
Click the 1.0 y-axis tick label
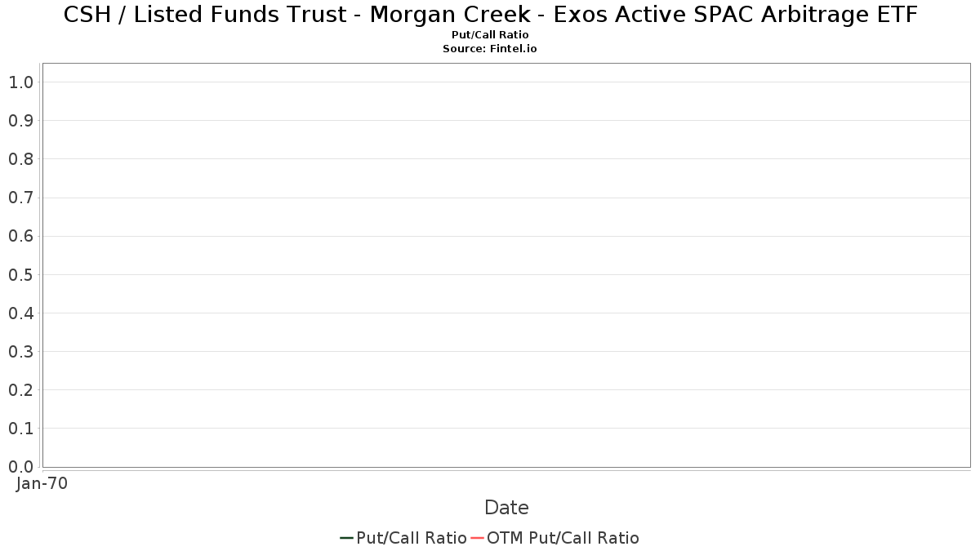(20, 82)
